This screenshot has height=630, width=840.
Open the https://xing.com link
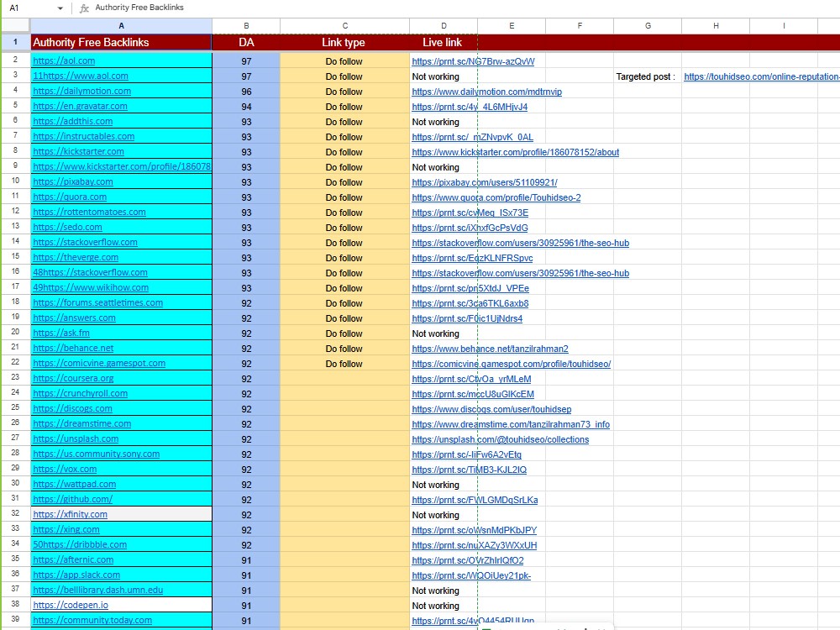pos(66,529)
